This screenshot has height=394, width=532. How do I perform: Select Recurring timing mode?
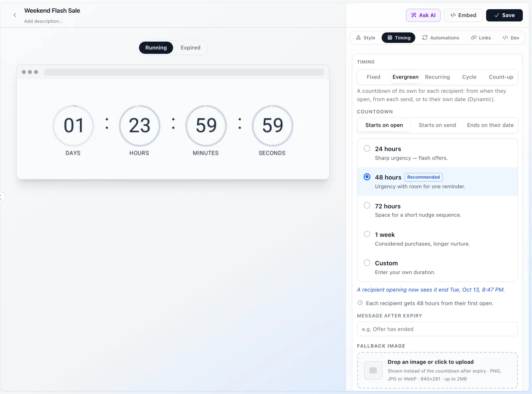(437, 77)
